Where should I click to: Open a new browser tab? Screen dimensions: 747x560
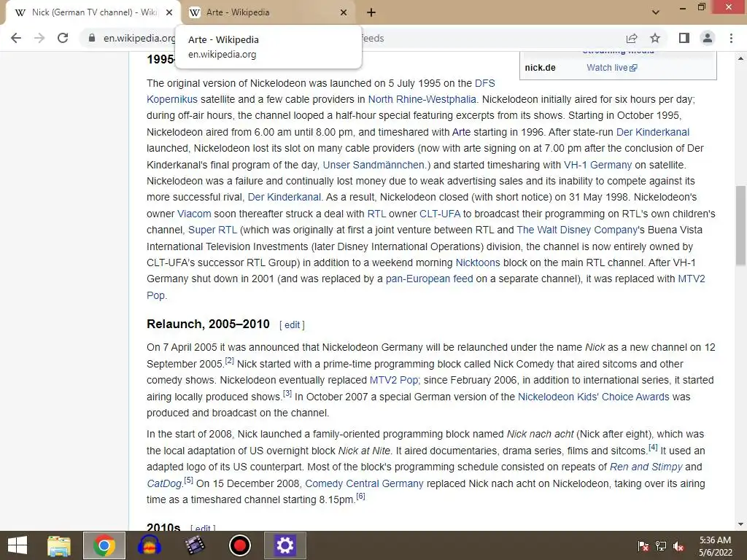371,12
